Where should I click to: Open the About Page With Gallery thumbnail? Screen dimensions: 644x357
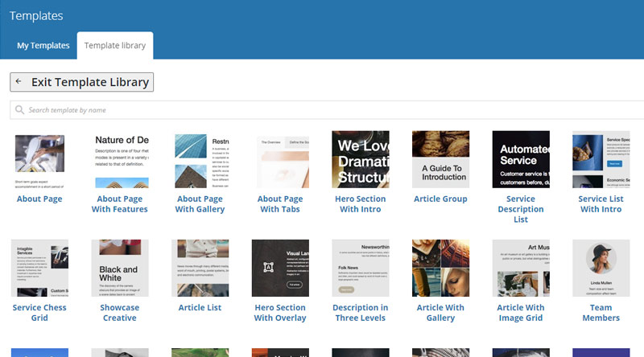coord(200,160)
